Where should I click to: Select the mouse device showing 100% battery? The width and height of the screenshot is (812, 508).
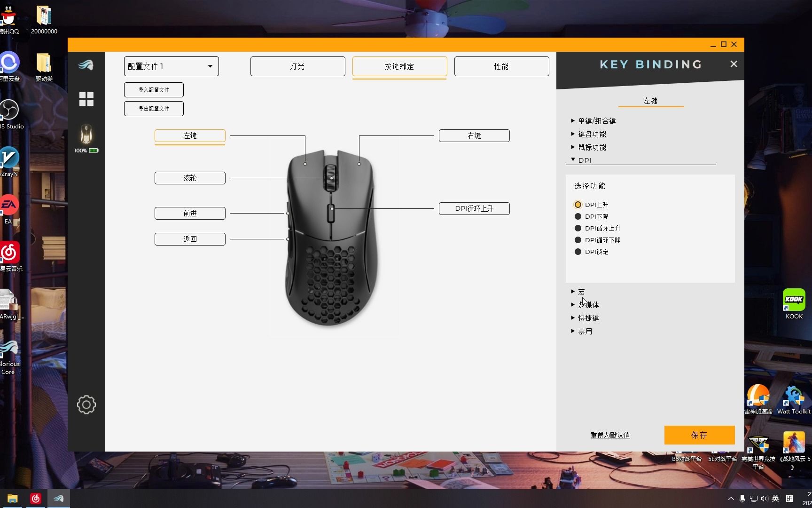pyautogui.click(x=86, y=134)
